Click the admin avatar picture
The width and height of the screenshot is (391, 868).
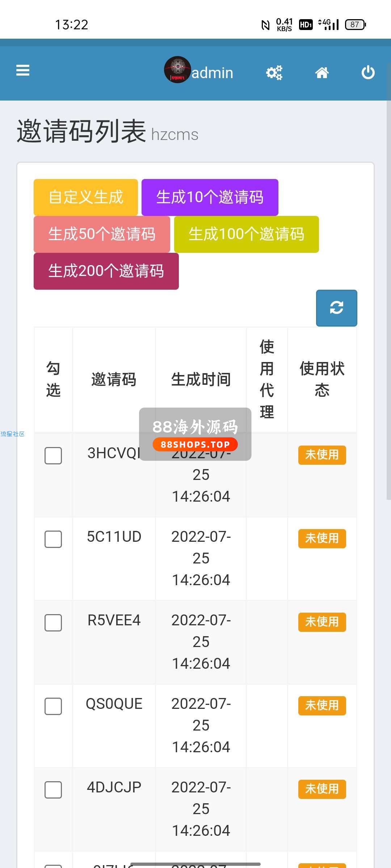[177, 70]
